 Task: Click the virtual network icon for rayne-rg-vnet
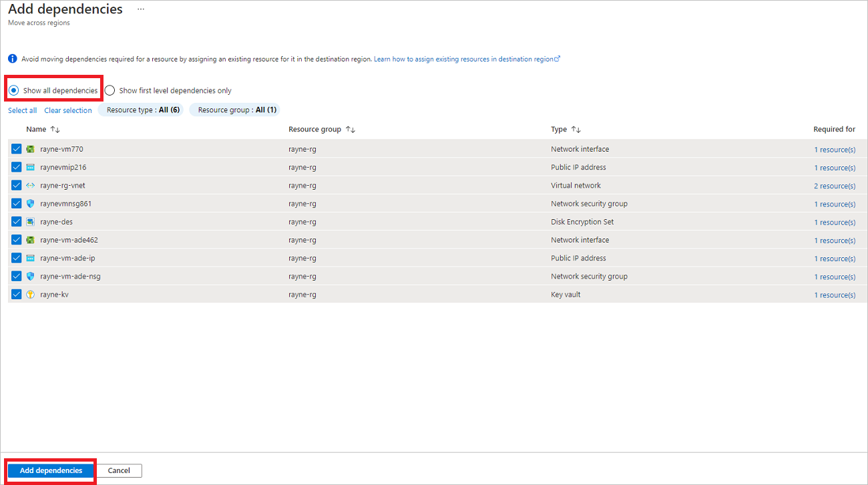(30, 186)
